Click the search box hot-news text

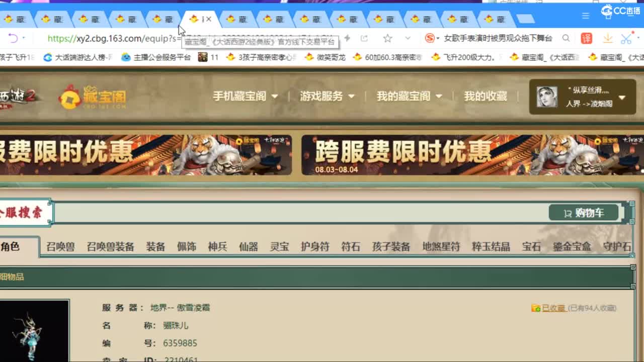tap(498, 38)
